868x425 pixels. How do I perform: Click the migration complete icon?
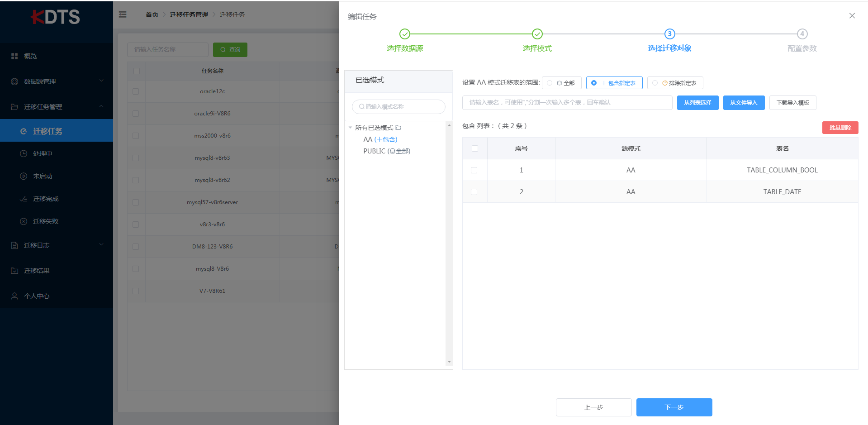[x=24, y=199]
